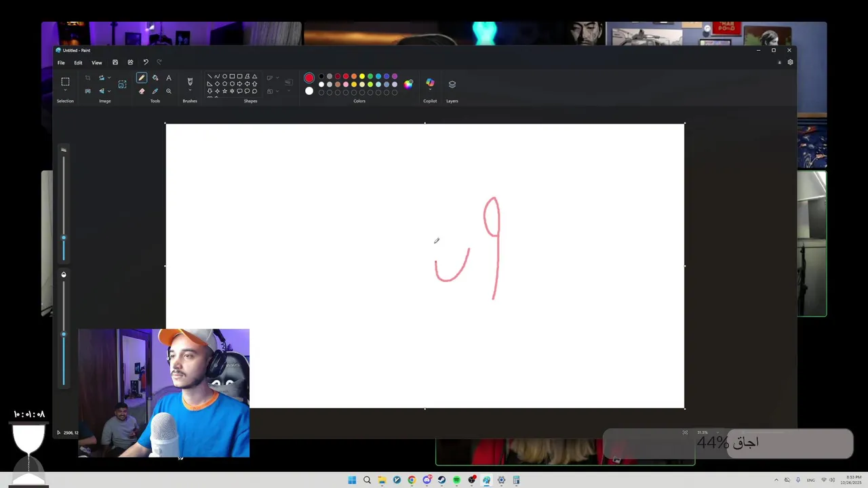Choose the Diamond shape

[217, 84]
